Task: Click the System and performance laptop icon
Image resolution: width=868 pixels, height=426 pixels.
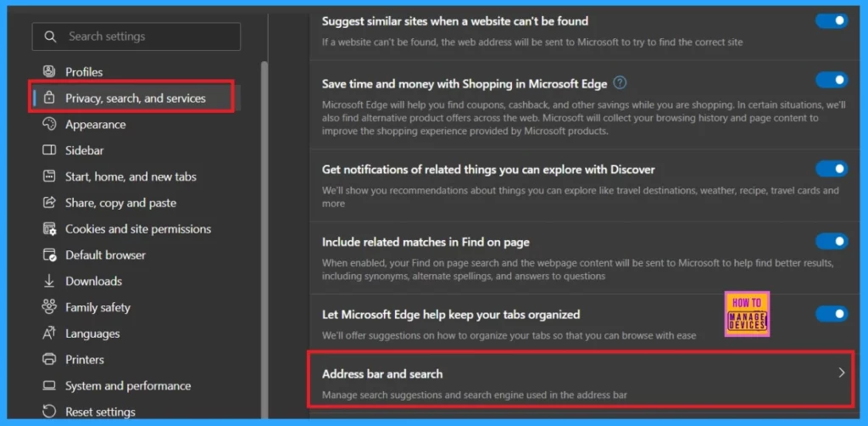Action: pos(49,385)
